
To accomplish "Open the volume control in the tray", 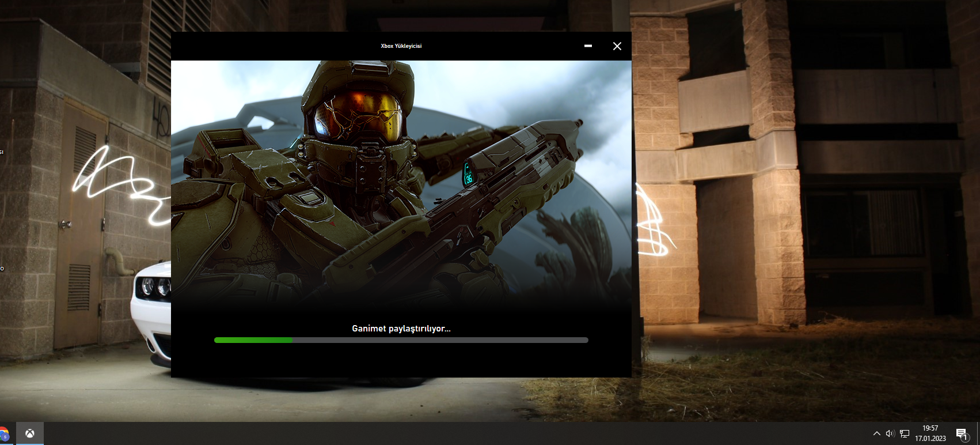I will tap(890, 433).
